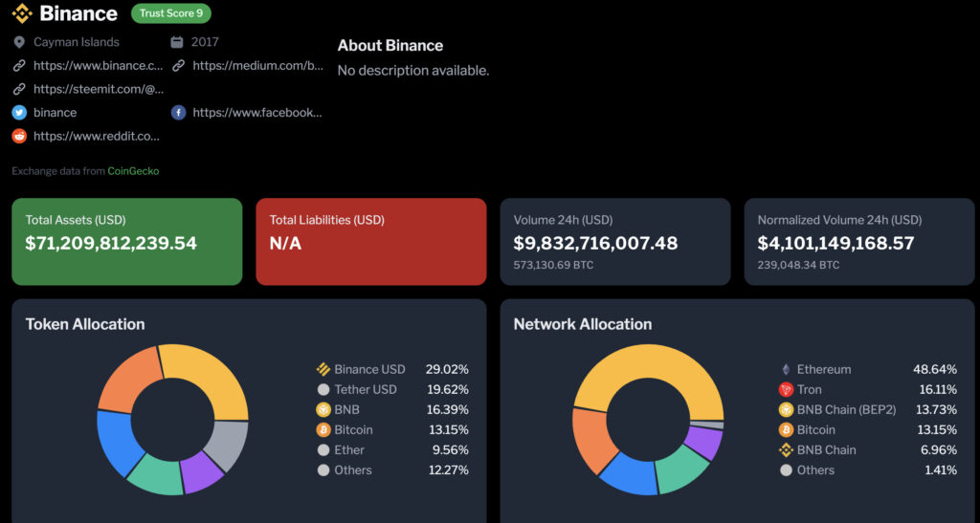Click the 573,130.69 BTC volume text
980x523 pixels.
click(553, 265)
